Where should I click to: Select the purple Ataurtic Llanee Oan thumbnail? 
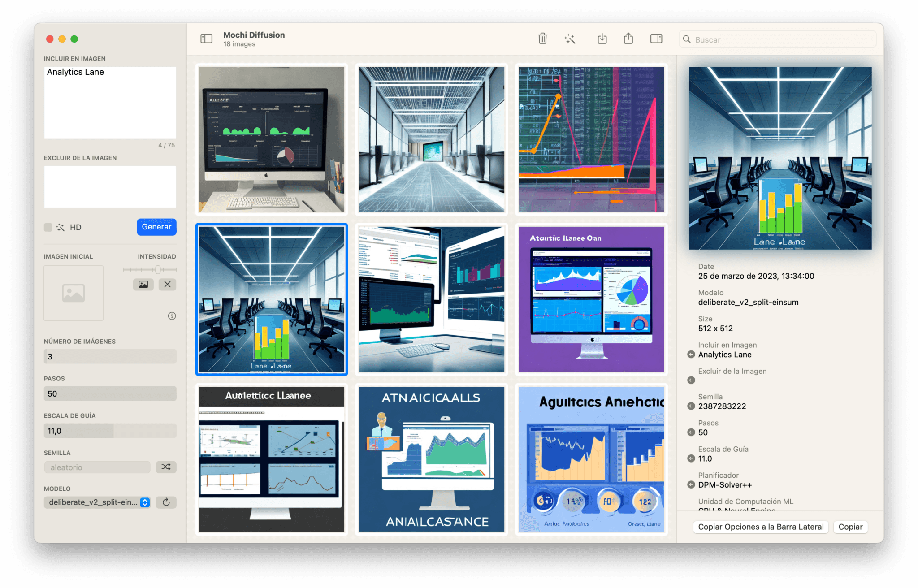592,299
